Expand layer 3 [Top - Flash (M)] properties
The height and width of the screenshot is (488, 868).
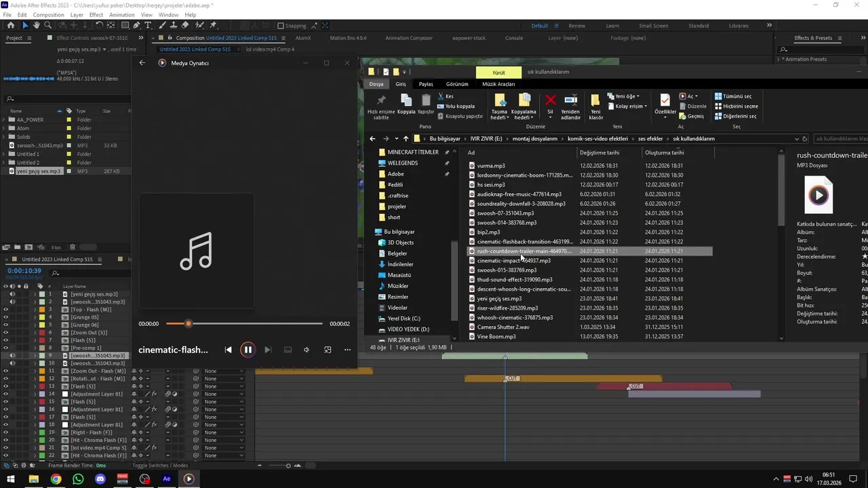(x=35, y=309)
